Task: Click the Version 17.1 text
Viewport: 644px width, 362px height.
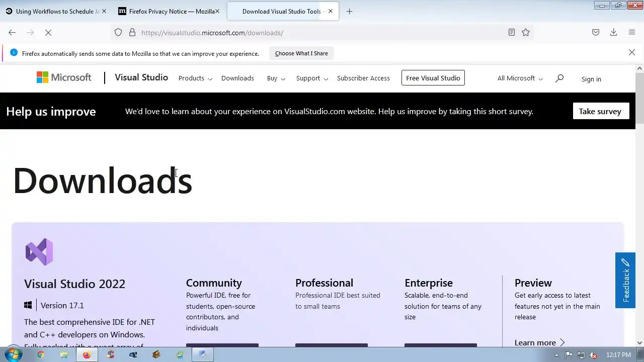Action: 62,305
